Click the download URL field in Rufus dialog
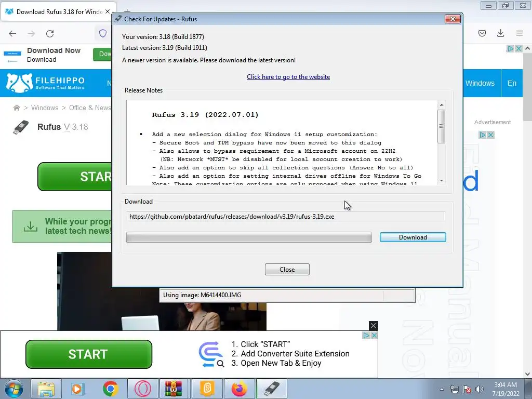Screen dimensions: 532x399 pyautogui.click(x=285, y=217)
